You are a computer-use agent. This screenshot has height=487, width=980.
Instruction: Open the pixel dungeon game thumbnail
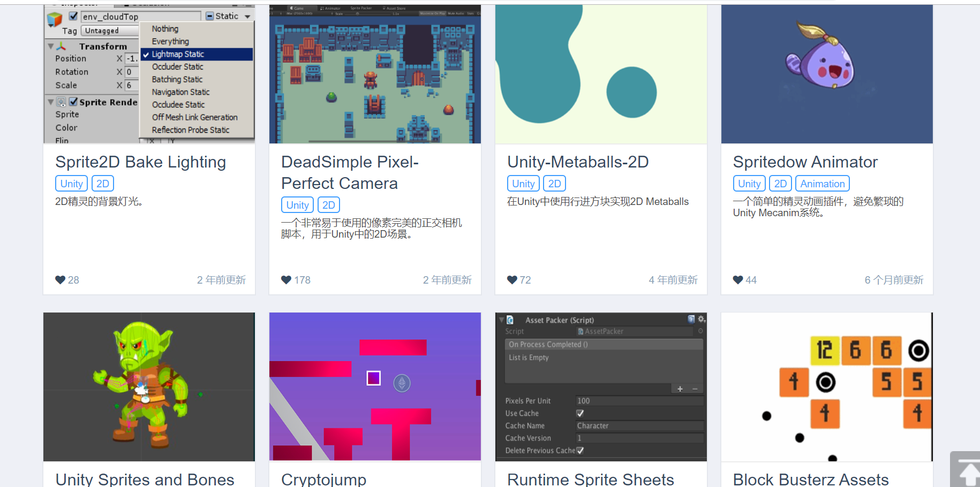tap(375, 74)
